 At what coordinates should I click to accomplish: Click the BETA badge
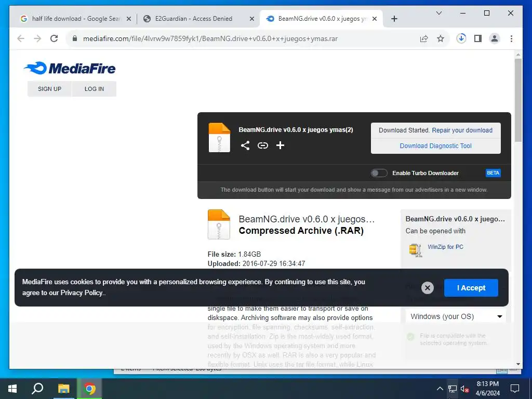pyautogui.click(x=493, y=173)
